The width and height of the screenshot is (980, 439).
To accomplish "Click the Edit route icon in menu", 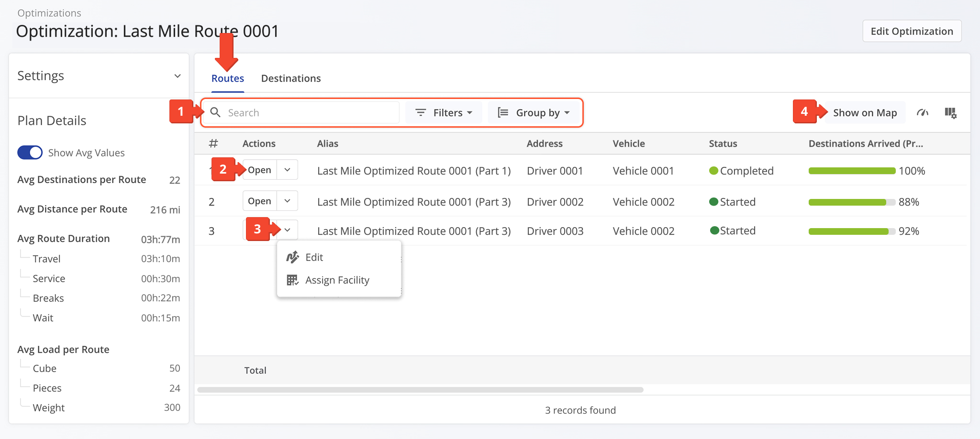I will point(292,257).
